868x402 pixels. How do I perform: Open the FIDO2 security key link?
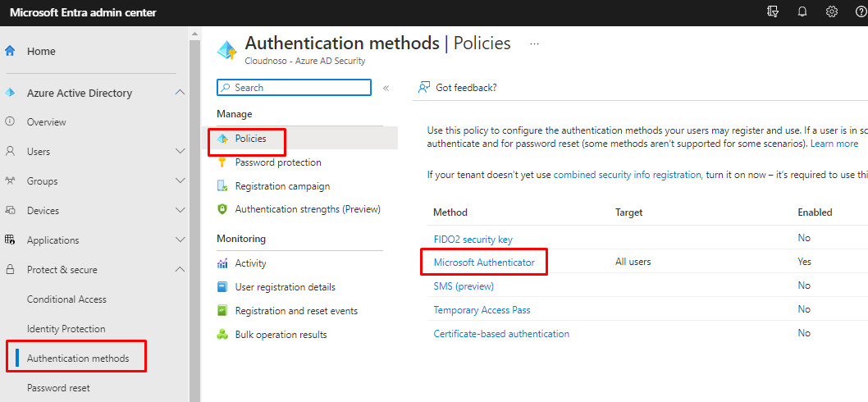tap(473, 239)
